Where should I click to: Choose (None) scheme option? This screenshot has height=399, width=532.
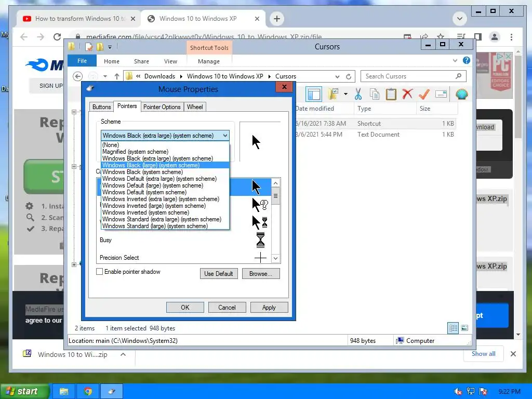(165, 145)
